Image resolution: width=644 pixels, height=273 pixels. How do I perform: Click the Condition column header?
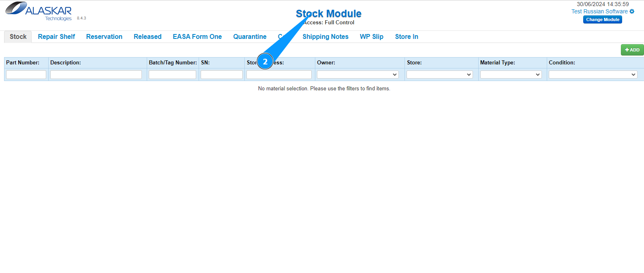click(562, 63)
